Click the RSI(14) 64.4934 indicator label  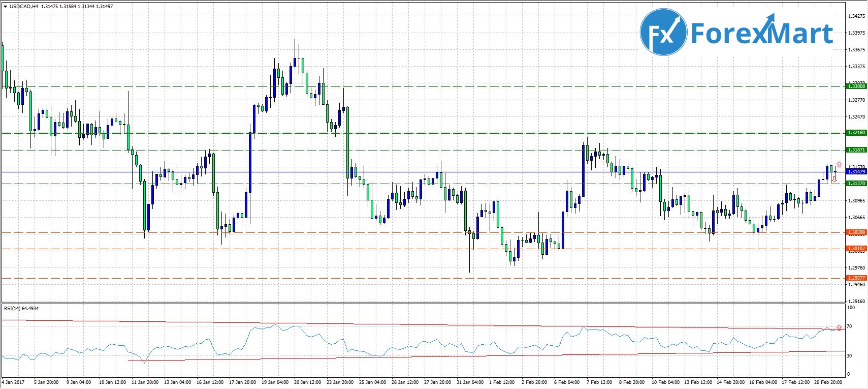(21, 308)
